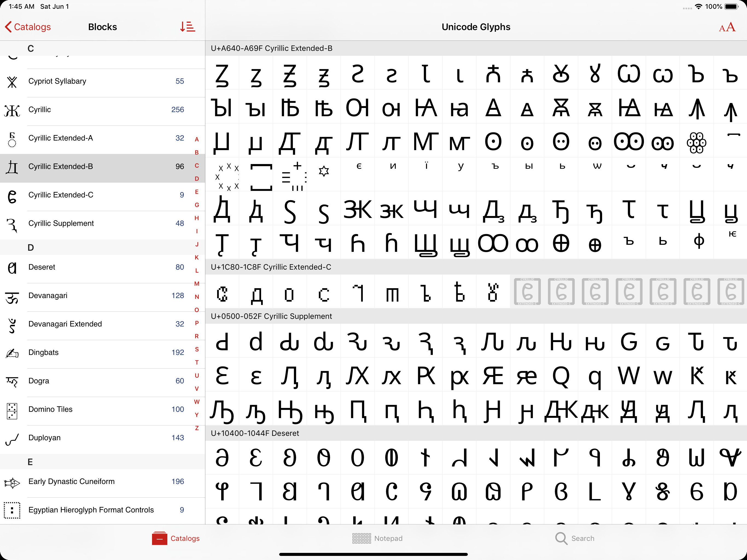Open the Search tab
This screenshot has width=747, height=560.
(x=575, y=538)
